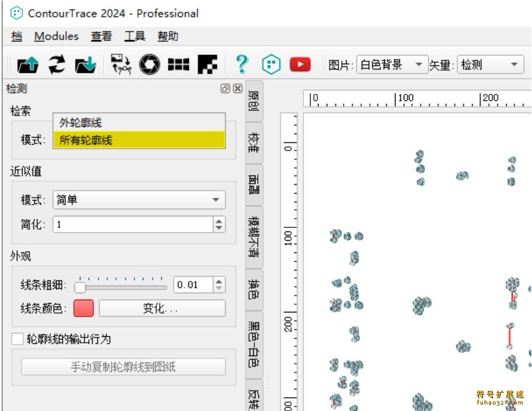Open the 矢量 检测 dropdown
Viewport: 532px width, 411px height.
click(x=490, y=65)
